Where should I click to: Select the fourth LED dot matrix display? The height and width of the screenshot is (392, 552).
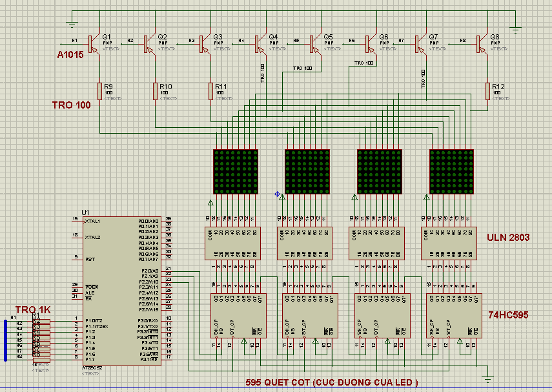[451, 172]
